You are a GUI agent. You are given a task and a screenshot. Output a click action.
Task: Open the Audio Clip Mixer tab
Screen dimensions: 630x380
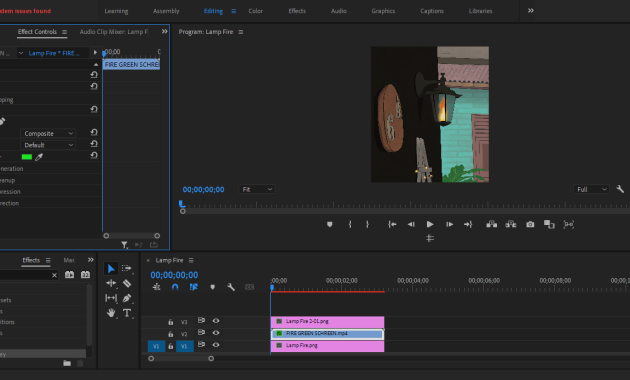pos(114,32)
